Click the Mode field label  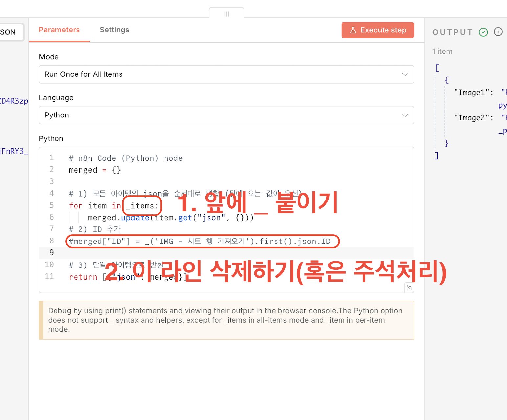(x=49, y=57)
